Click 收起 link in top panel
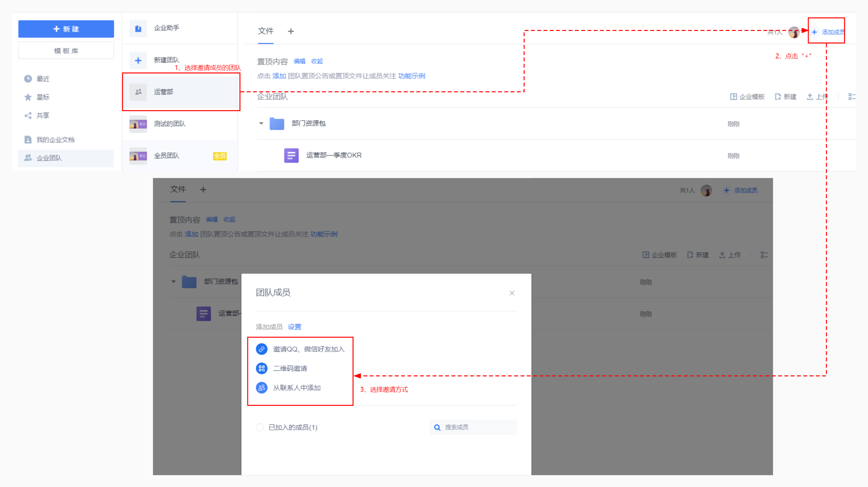This screenshot has width=868, height=487. (x=317, y=61)
